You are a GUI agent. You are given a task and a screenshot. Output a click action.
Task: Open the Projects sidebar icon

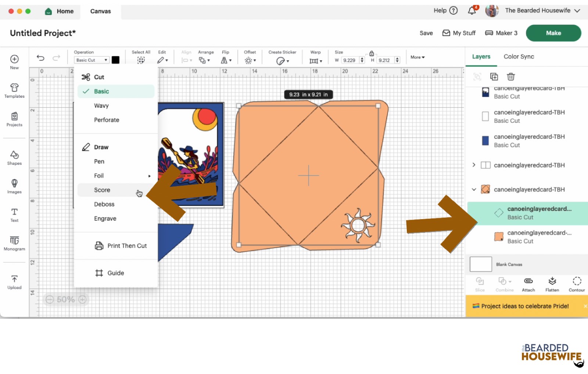[14, 119]
